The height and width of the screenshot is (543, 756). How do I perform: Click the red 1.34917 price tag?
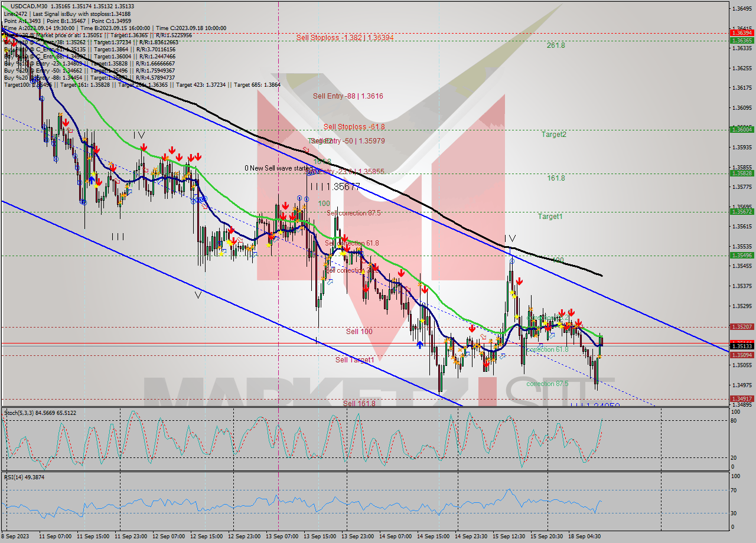pyautogui.click(x=741, y=398)
